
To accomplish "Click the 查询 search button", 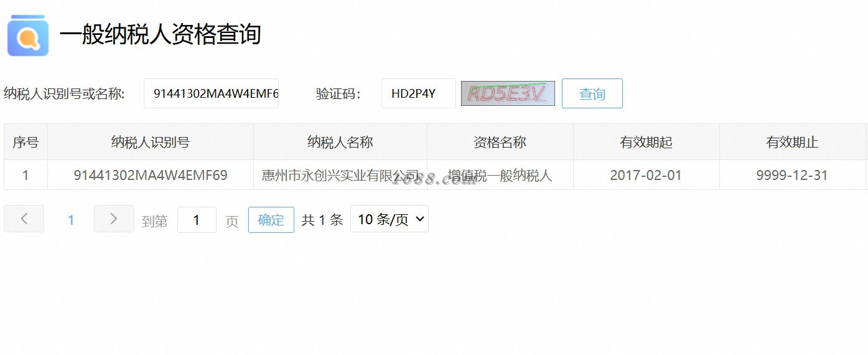I will (592, 93).
